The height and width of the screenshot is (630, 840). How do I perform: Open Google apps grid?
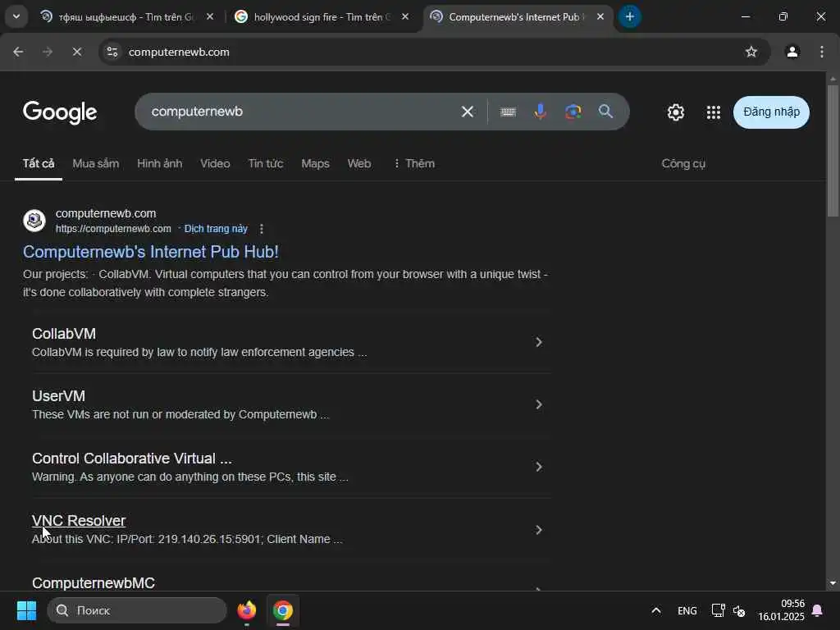713,112
